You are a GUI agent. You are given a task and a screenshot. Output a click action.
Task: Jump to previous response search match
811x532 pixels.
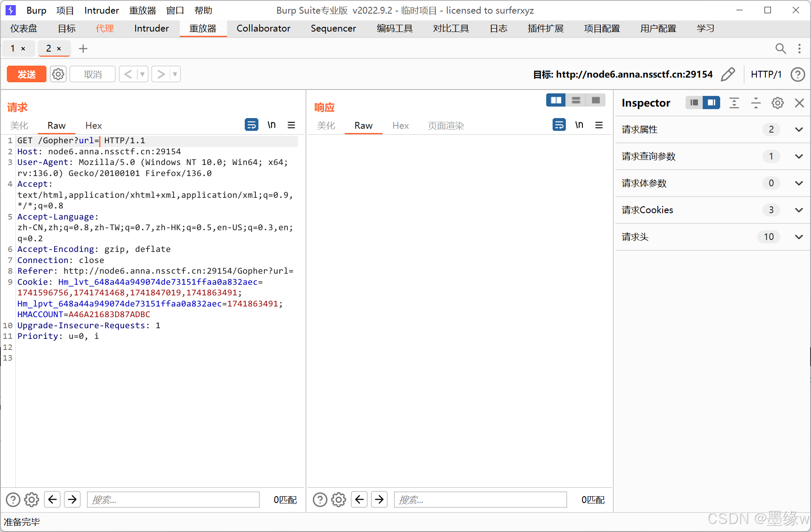pyautogui.click(x=359, y=499)
